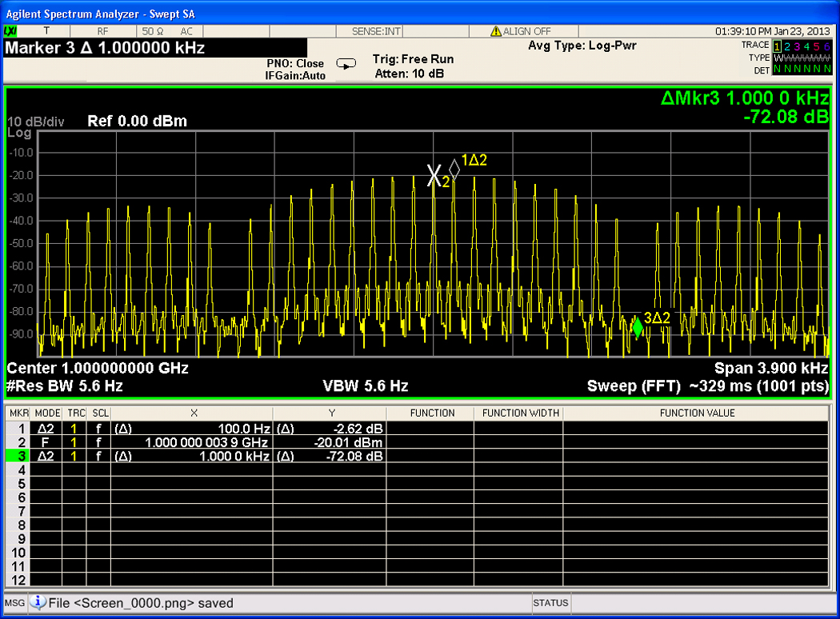Screen dimensions: 840x619
Task: Click the info icon beside the saved message
Action: point(38,602)
